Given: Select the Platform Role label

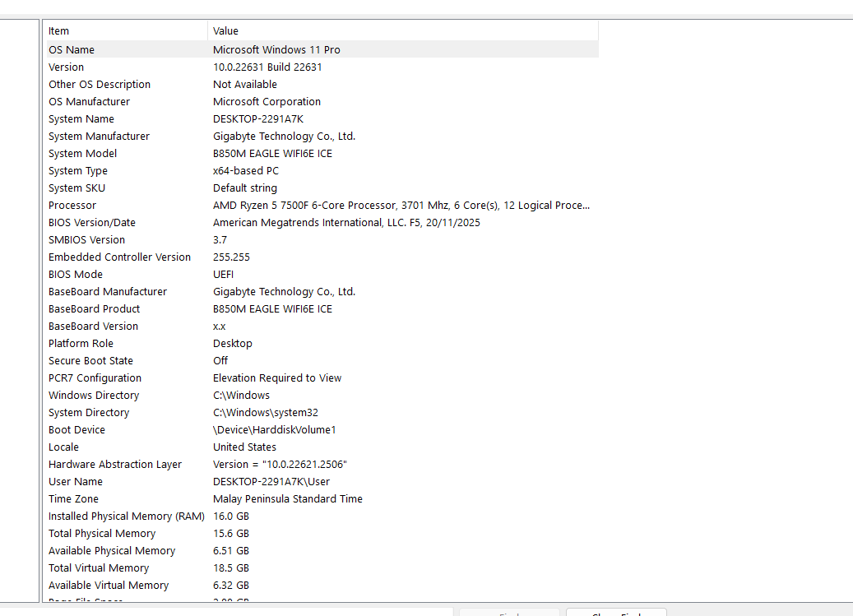Looking at the screenshot, I should pyautogui.click(x=81, y=344).
